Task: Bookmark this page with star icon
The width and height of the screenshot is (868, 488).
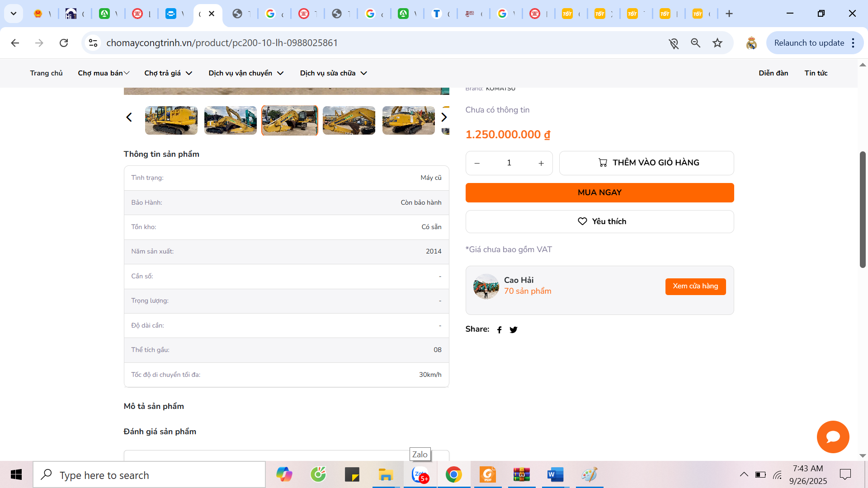Action: tap(717, 43)
